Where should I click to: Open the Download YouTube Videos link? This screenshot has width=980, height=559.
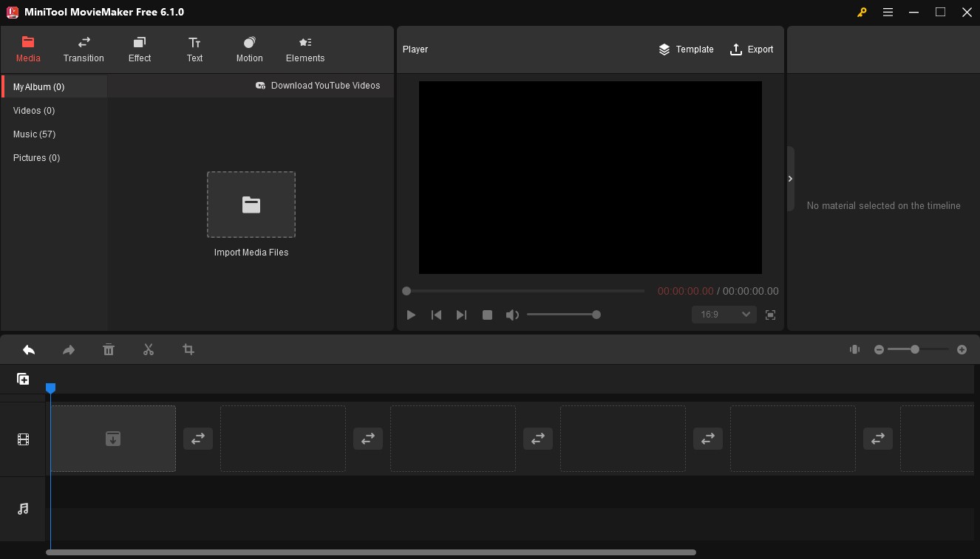pyautogui.click(x=319, y=86)
